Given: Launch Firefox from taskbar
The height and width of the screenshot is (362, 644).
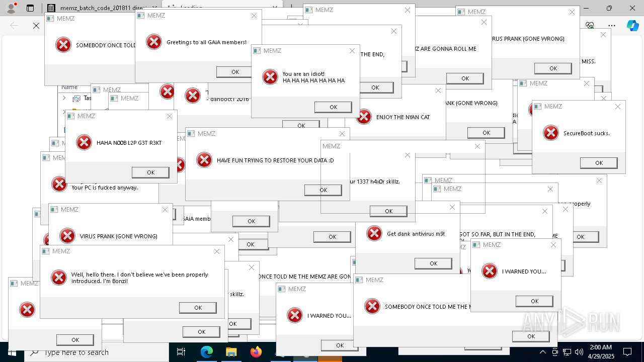Looking at the screenshot, I should 256,352.
